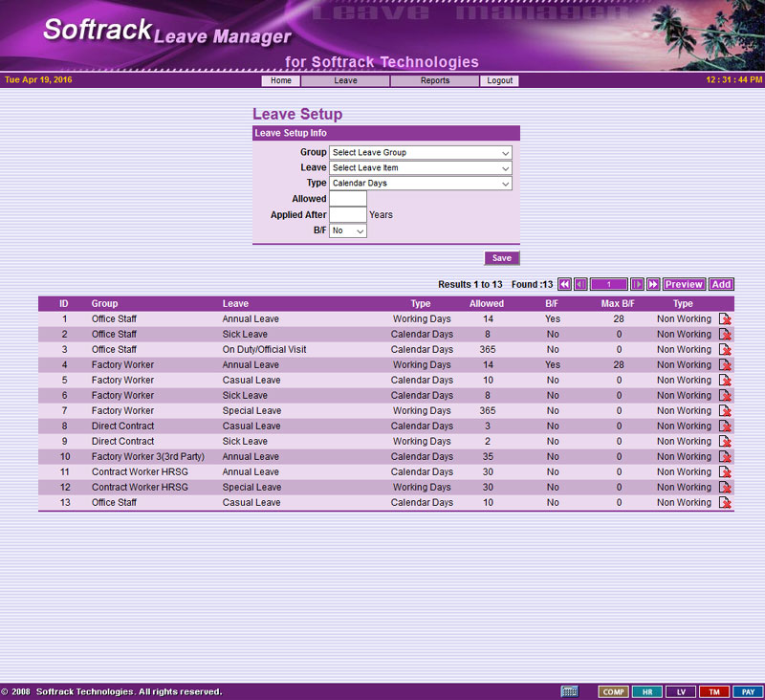Click the Allowed input field

pos(348,199)
